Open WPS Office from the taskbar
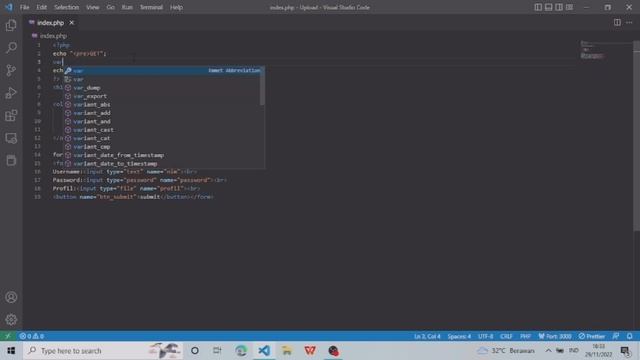Screen dimensions: 640x360 coord(310,351)
